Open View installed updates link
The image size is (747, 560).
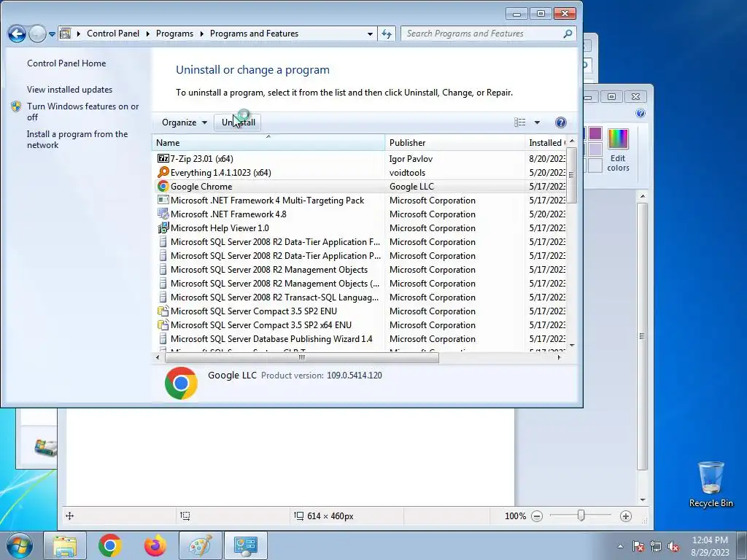coord(69,90)
